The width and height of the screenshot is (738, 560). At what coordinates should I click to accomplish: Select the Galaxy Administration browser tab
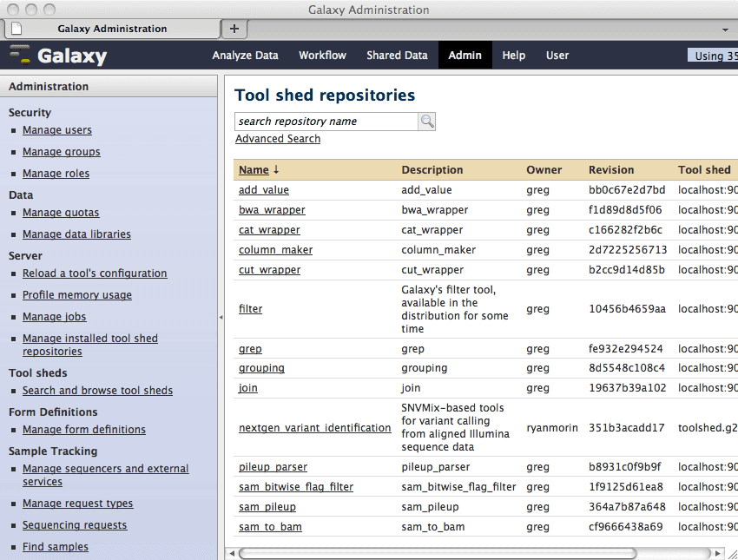coord(112,29)
